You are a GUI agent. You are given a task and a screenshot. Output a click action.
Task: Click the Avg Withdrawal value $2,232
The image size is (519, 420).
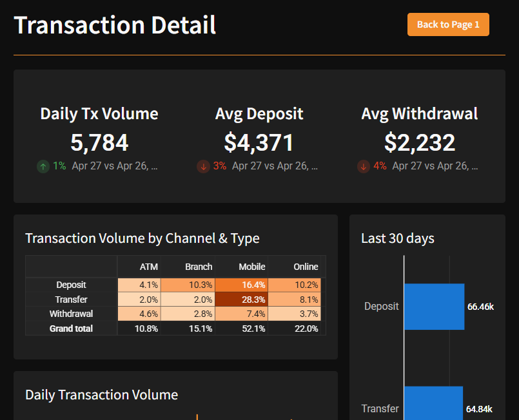coord(420,142)
